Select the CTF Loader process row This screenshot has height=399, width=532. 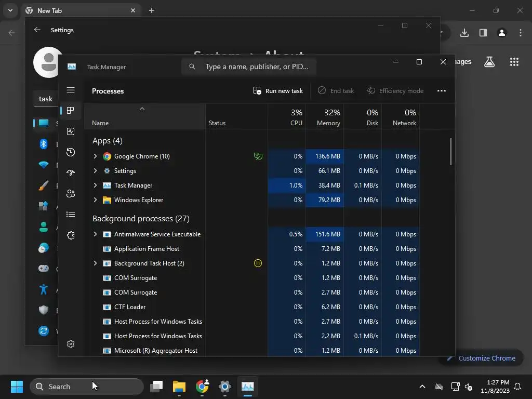(252, 307)
